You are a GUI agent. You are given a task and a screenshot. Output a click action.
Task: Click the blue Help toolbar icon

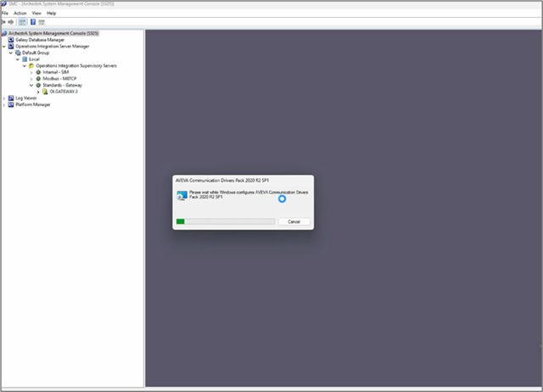pos(31,21)
